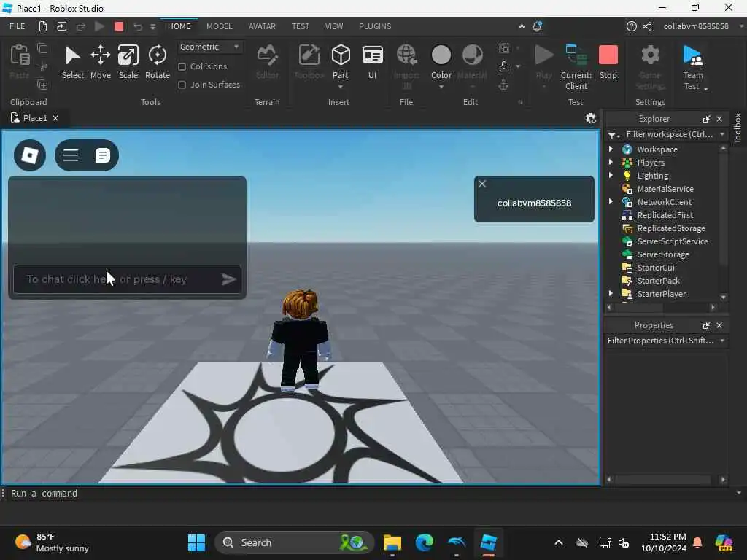Open File Explorer from taskbar
Image resolution: width=747 pixels, height=560 pixels.
tap(392, 542)
